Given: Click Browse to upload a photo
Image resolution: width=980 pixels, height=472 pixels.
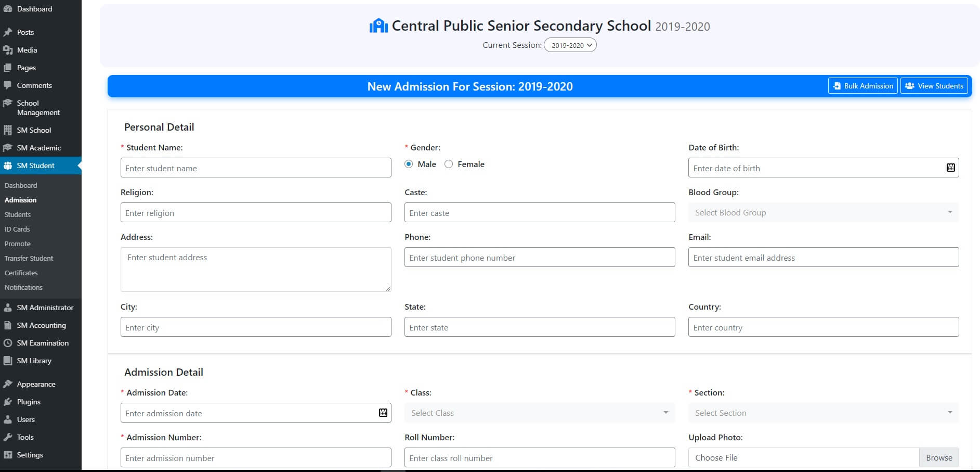Looking at the screenshot, I should point(938,457).
